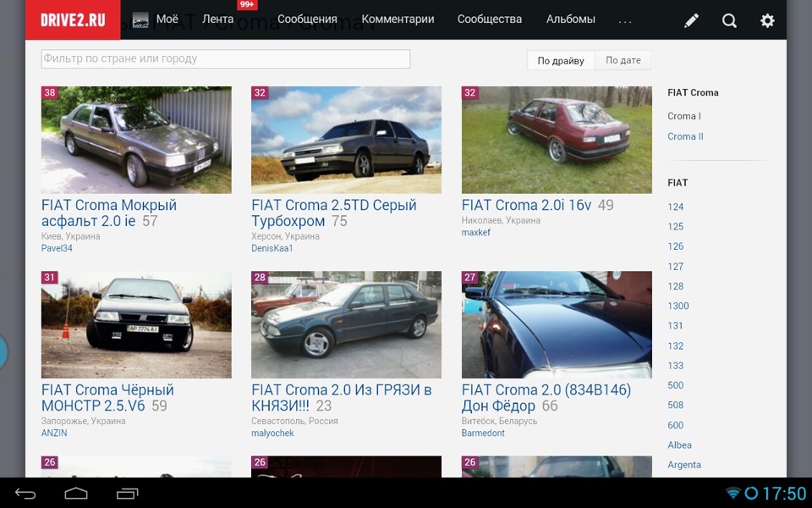This screenshot has height=508, width=812.
Task: Visit user malyochek profile
Action: coord(272,433)
